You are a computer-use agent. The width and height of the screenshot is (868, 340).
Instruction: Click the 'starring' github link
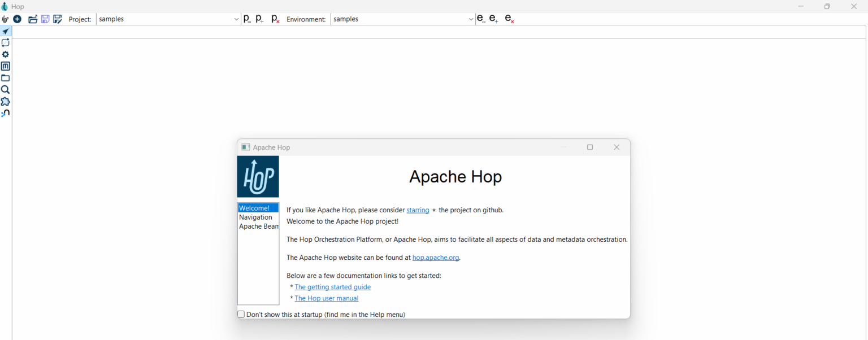(x=418, y=210)
